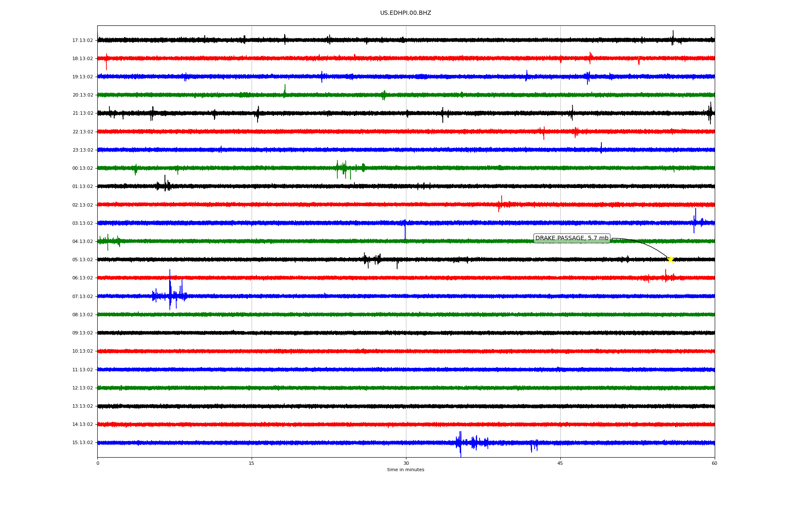Click the 09:13:02 time label

[82, 333]
